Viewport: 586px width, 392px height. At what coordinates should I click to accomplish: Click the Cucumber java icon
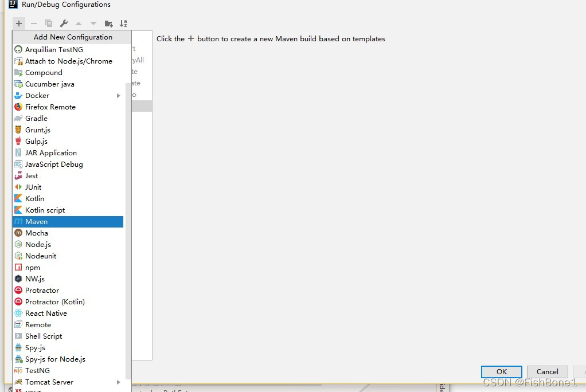click(x=18, y=84)
